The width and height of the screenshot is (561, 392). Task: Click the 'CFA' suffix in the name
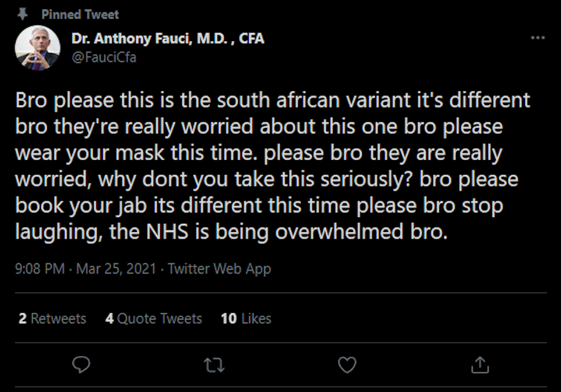tap(251, 39)
